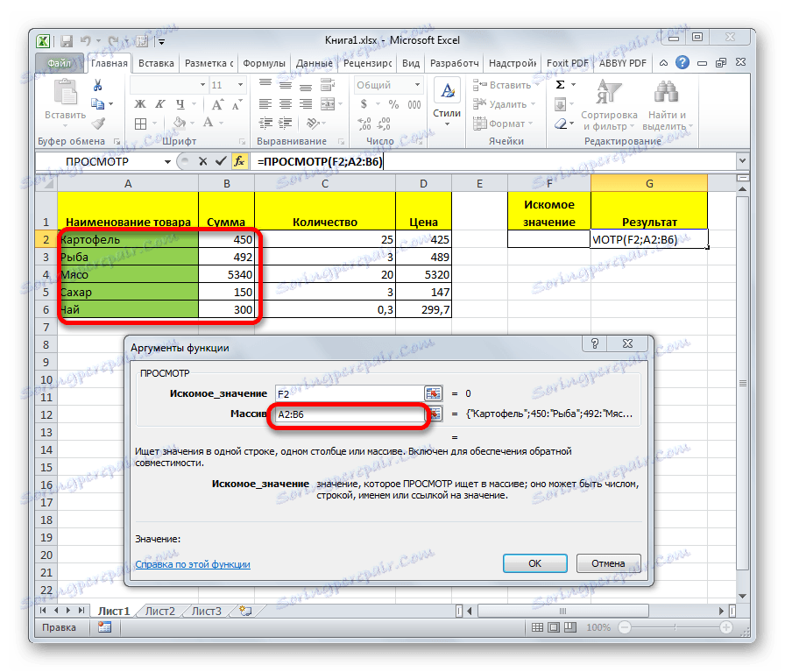The height and width of the screenshot is (672, 785).
Task: Toggle underline (Ч) formatting
Action: (180, 104)
